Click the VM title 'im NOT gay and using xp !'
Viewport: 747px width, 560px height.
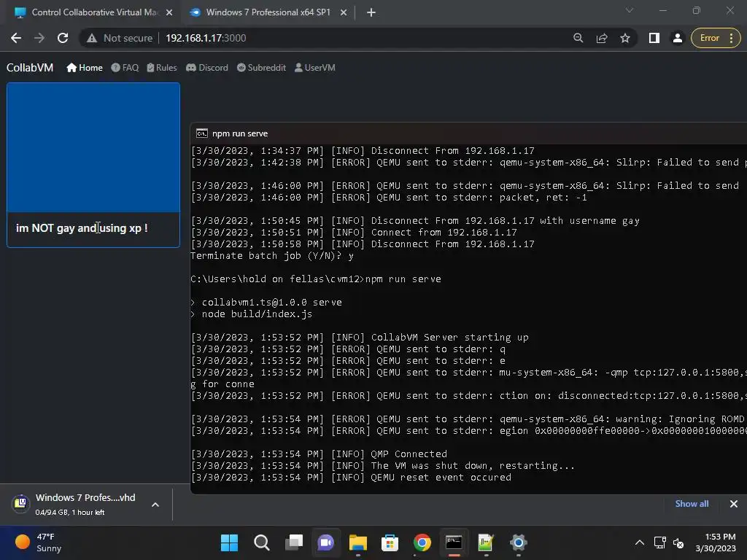pyautogui.click(x=82, y=228)
